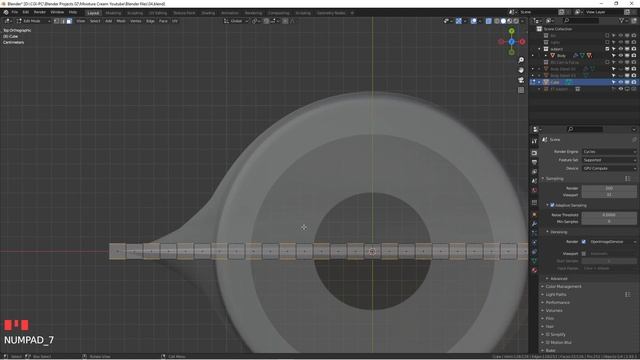Click the green Y axis gizmo handle
This screenshot has width=640, height=360.
point(511,31)
